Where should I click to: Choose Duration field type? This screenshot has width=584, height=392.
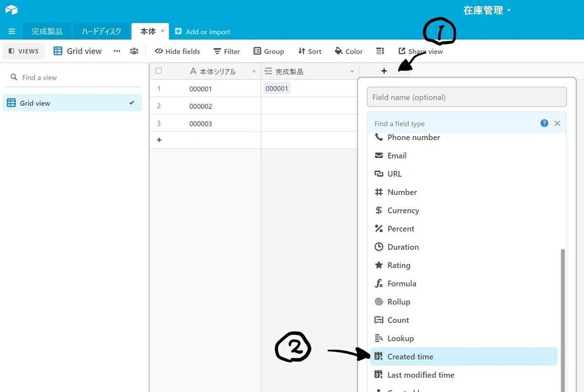tap(463, 247)
